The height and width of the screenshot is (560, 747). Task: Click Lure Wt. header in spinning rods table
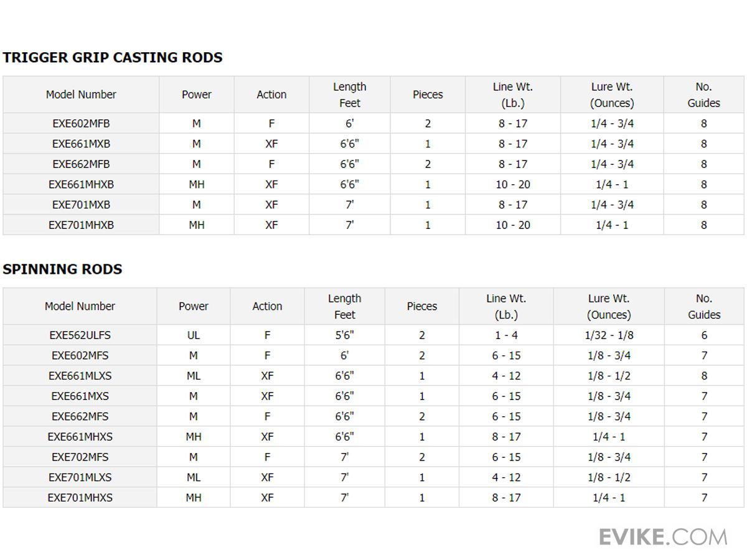coord(609,306)
